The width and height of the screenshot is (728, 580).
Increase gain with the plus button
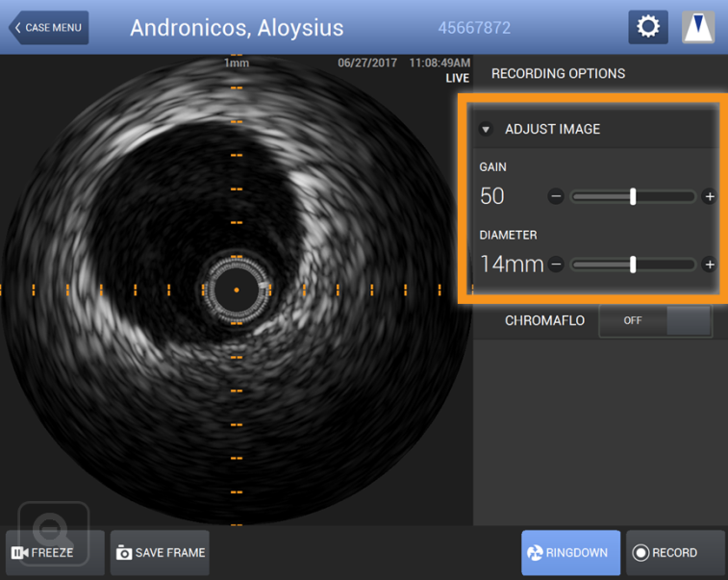[710, 196]
